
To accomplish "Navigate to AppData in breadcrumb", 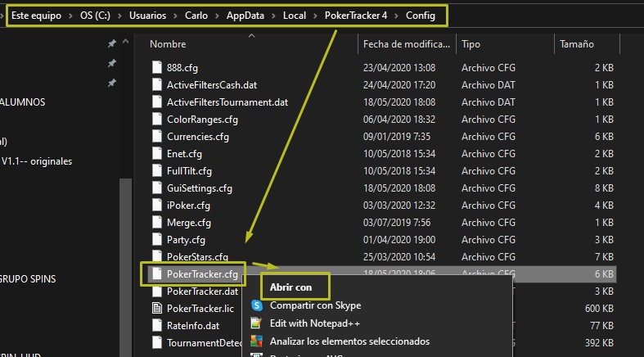I will pyautogui.click(x=245, y=16).
